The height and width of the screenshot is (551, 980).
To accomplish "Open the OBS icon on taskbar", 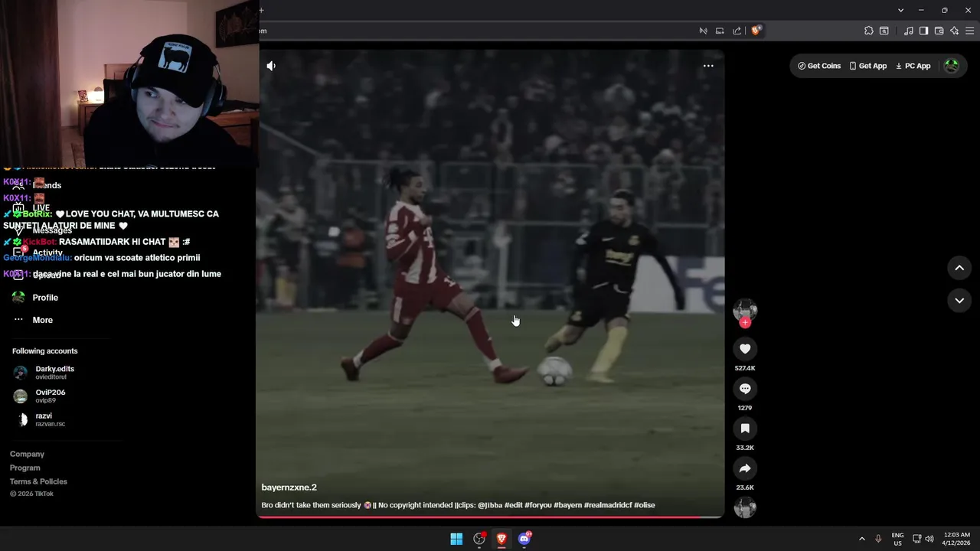I will [479, 539].
